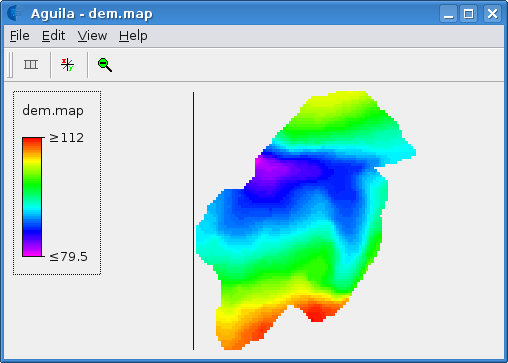
Task: Click the ≤79.5 legend minimum value
Action: tap(69, 257)
